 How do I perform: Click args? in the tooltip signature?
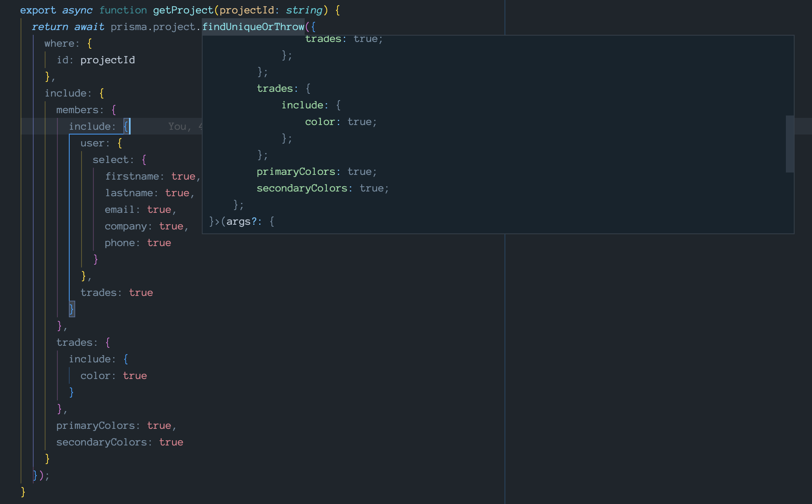(x=241, y=222)
